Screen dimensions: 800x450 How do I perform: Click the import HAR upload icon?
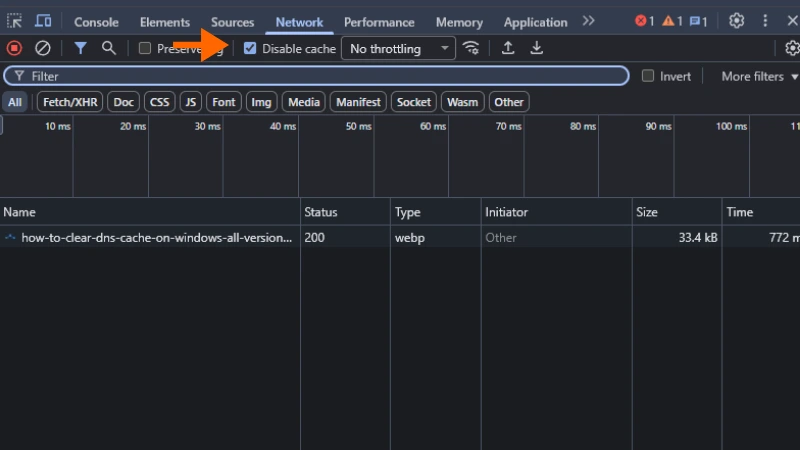[508, 48]
